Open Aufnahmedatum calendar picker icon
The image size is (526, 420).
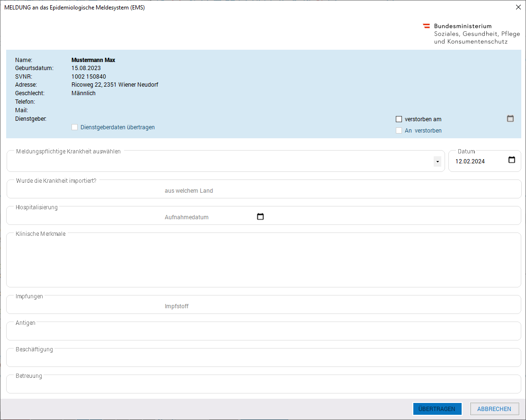tap(260, 217)
